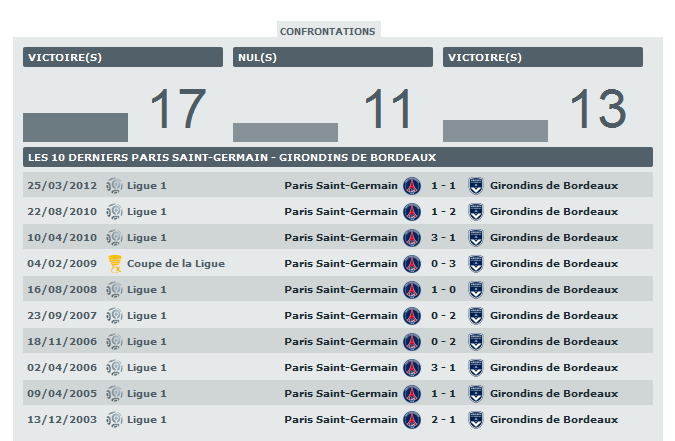
Task: Click the Bordeaux crest in the 23/09/2007 row
Action: click(476, 315)
